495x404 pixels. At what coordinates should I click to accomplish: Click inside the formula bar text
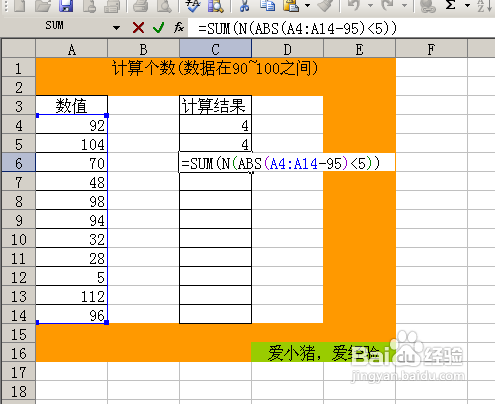coord(297,28)
